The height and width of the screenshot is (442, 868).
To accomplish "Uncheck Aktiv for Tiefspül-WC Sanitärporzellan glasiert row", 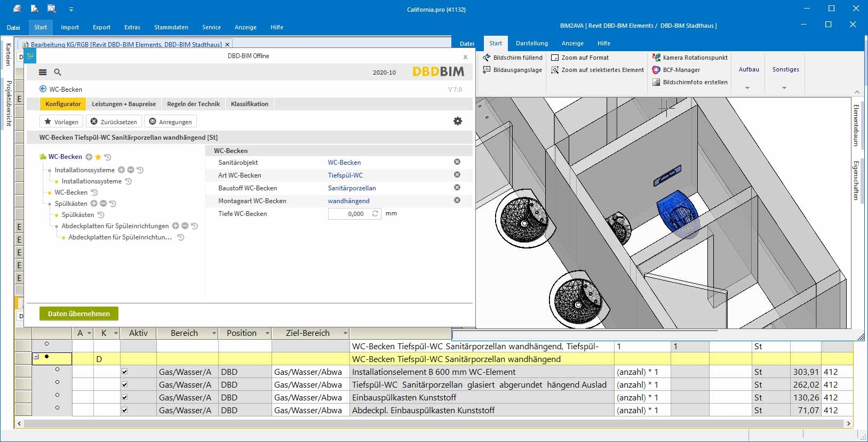I will click(x=124, y=384).
